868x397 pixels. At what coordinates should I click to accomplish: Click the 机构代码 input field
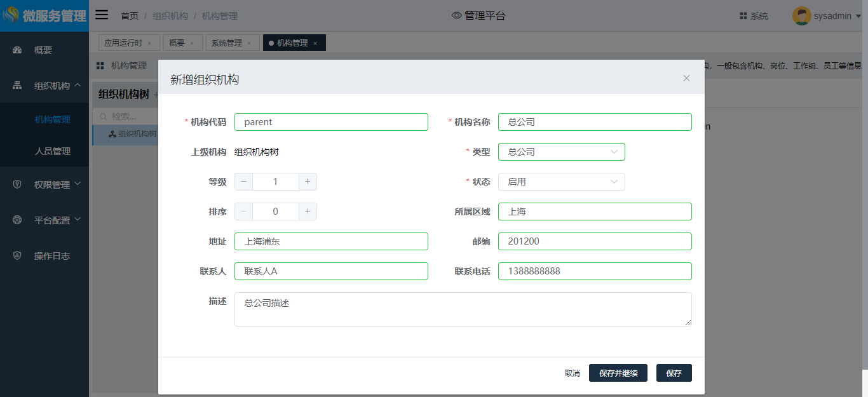331,122
